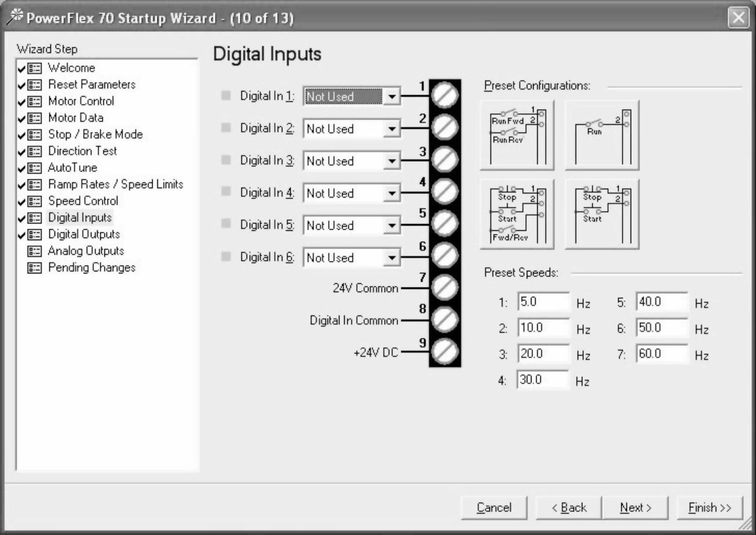Jump to the Motor Control step
The width and height of the screenshot is (756, 535).
point(81,101)
